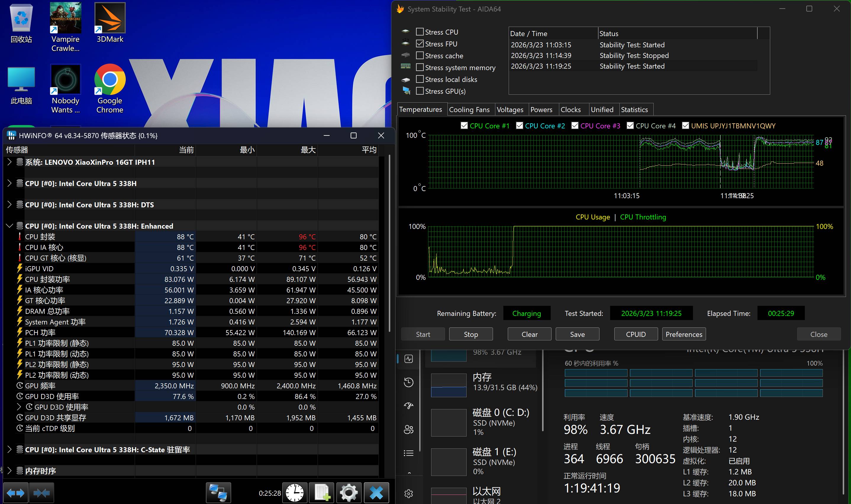Switch to the Cooling Fans tab
The height and width of the screenshot is (504, 851).
pos(469,110)
